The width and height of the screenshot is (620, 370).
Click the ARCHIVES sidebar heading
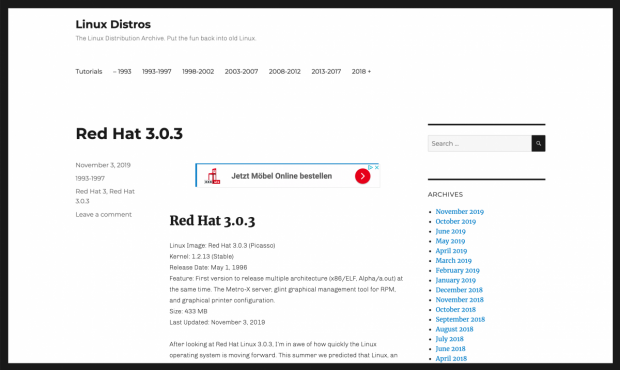445,194
